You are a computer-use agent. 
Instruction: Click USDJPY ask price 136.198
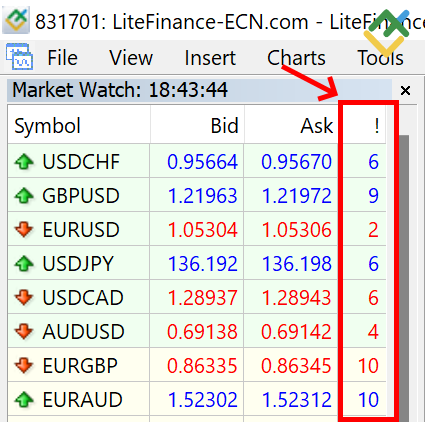[297, 264]
